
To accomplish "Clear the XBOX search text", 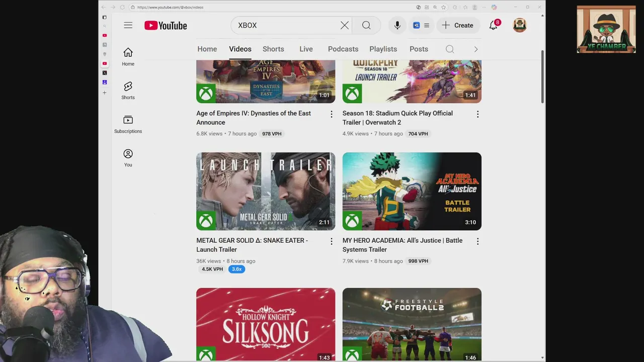I will click(x=345, y=25).
